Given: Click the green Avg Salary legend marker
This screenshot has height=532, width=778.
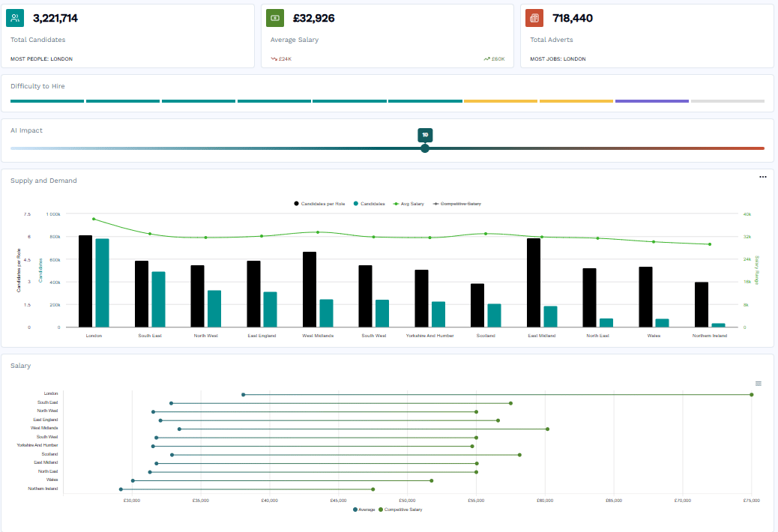Looking at the screenshot, I should [x=396, y=204].
